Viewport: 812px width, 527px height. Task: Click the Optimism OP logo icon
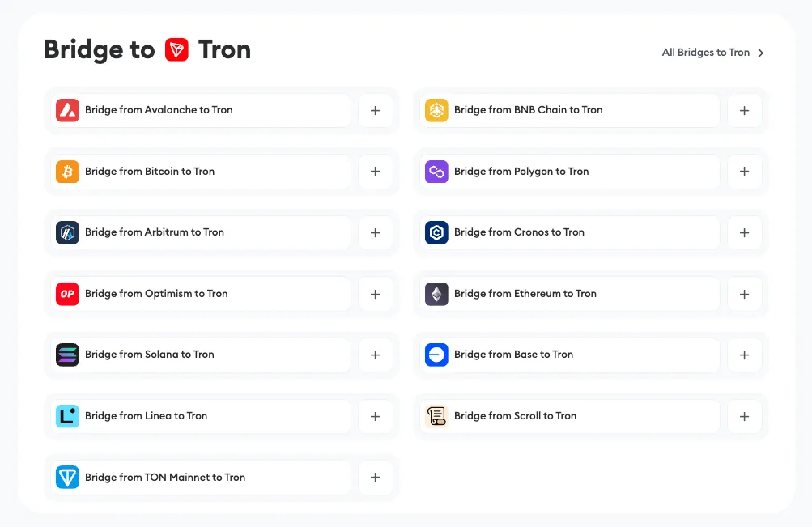coord(67,294)
